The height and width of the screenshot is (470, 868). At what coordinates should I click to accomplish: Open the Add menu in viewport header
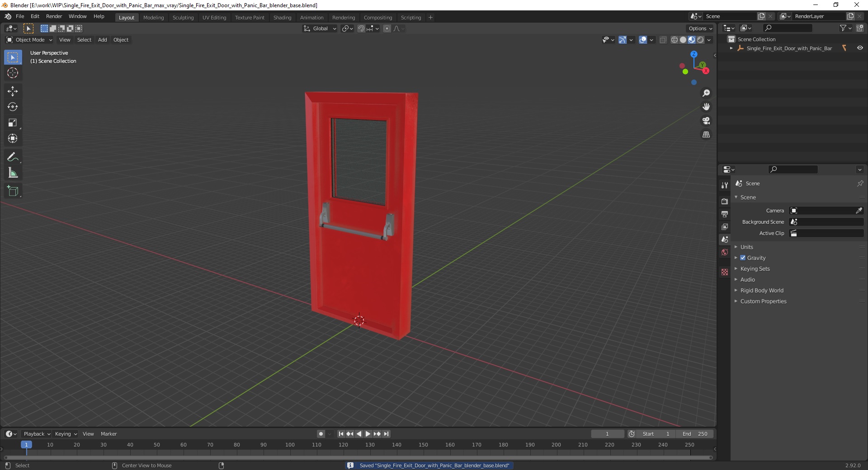tap(103, 40)
